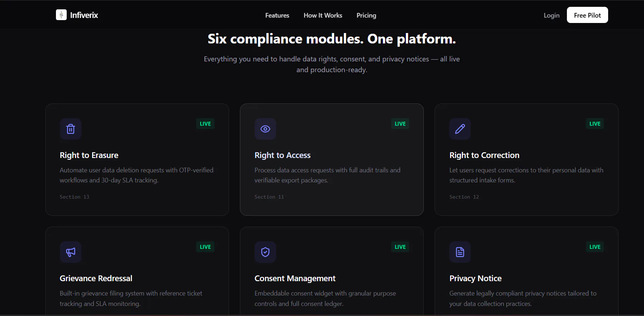The width and height of the screenshot is (644, 316).
Task: Select the Right to Correction title
Action: pos(484,155)
